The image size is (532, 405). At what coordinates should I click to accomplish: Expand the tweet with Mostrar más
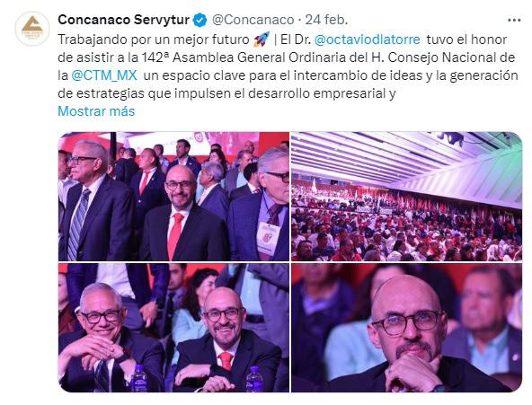pyautogui.click(x=96, y=111)
